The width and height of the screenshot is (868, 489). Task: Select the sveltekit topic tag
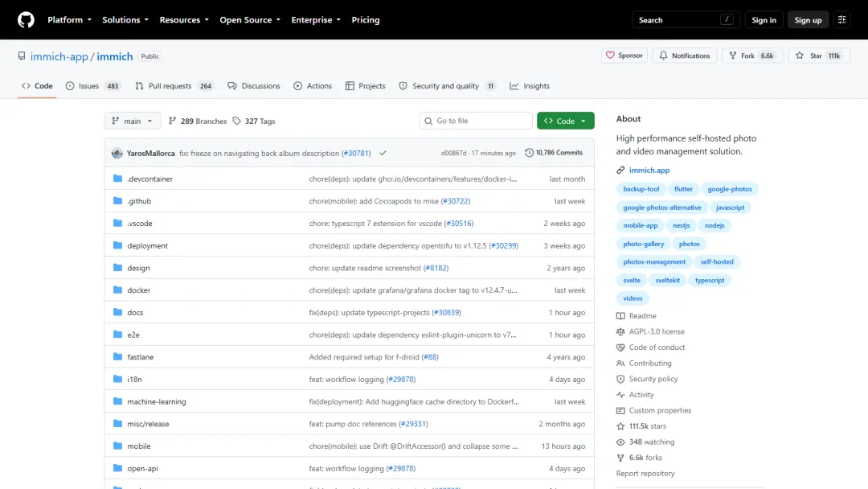[x=667, y=280]
